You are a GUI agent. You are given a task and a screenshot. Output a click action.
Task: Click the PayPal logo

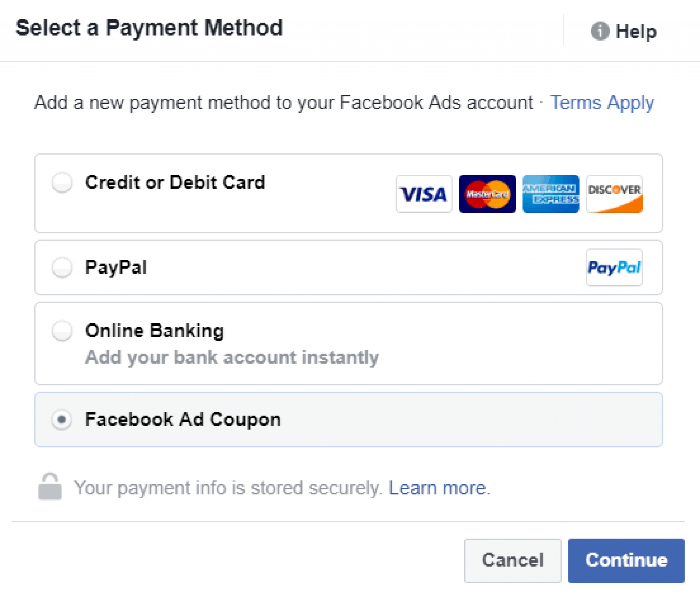point(614,268)
